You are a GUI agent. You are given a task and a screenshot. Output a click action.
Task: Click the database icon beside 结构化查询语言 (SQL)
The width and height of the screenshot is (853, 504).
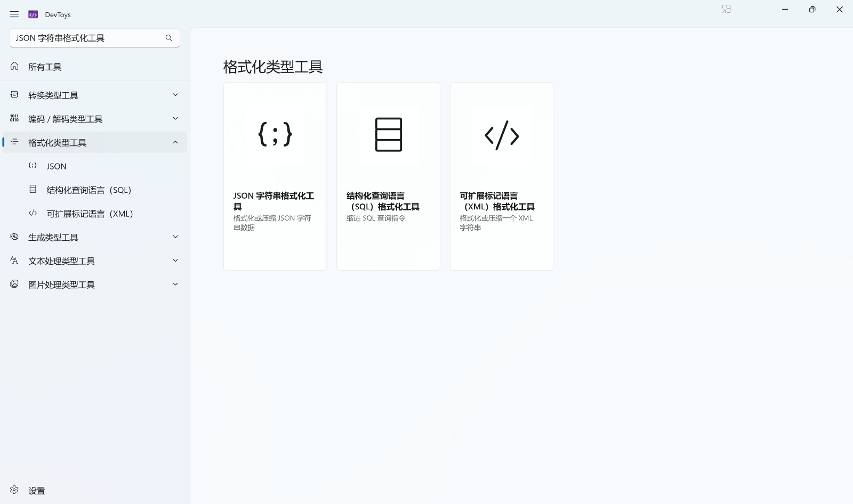33,189
